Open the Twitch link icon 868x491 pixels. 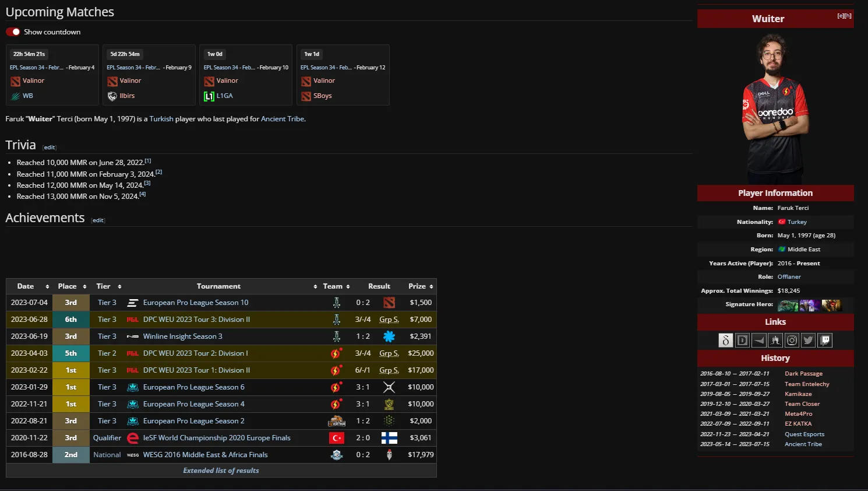pos(825,341)
